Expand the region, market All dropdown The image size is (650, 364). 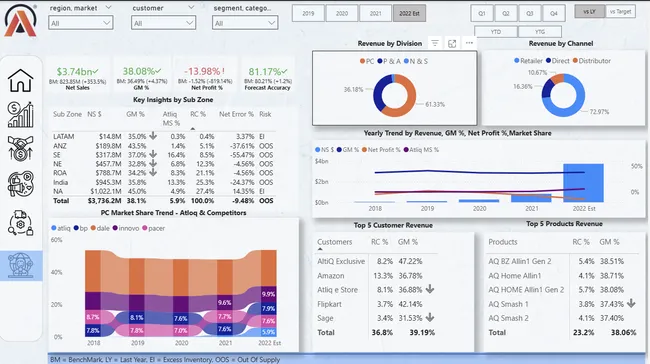(81, 23)
